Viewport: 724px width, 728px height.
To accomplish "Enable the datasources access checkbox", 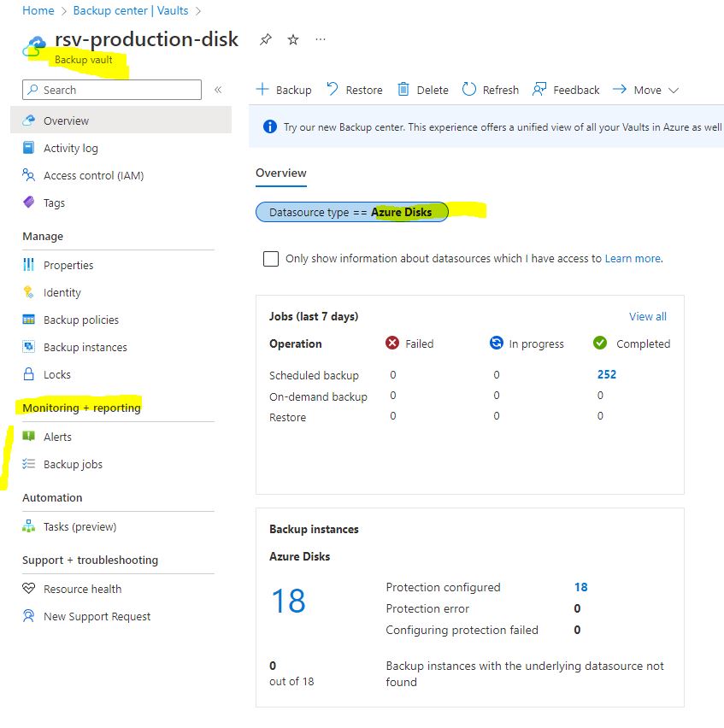I will (271, 258).
